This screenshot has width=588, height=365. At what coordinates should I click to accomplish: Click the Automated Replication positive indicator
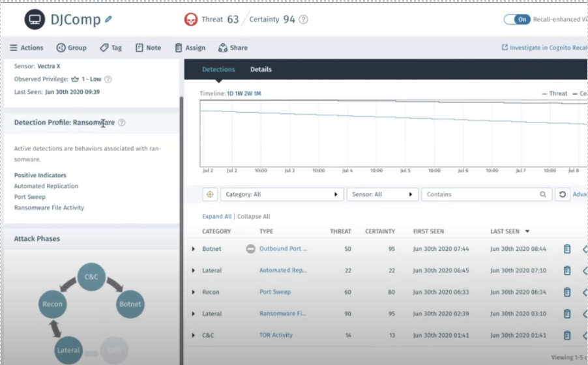46,186
